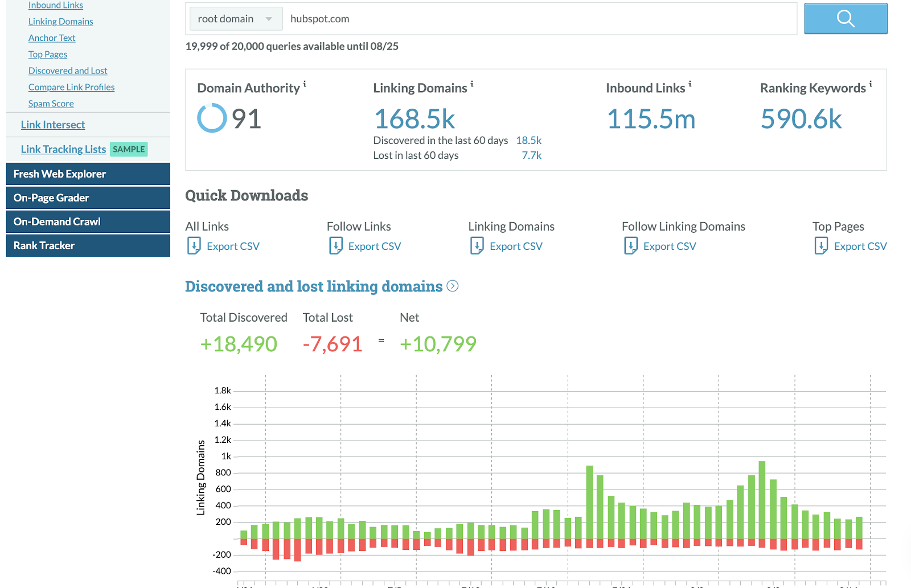Export CSV for Follow Linking Domains
This screenshot has height=588, width=911.
pyautogui.click(x=670, y=246)
